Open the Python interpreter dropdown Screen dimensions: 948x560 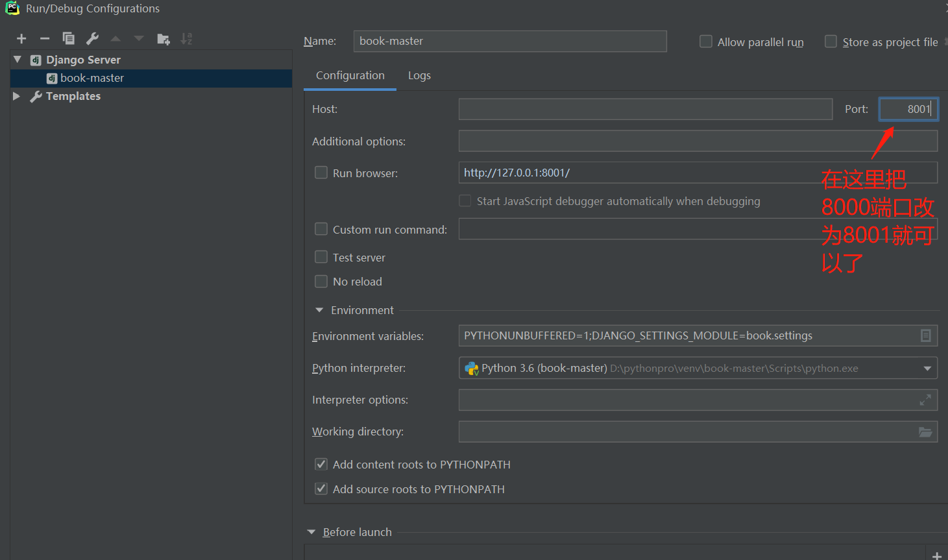927,369
